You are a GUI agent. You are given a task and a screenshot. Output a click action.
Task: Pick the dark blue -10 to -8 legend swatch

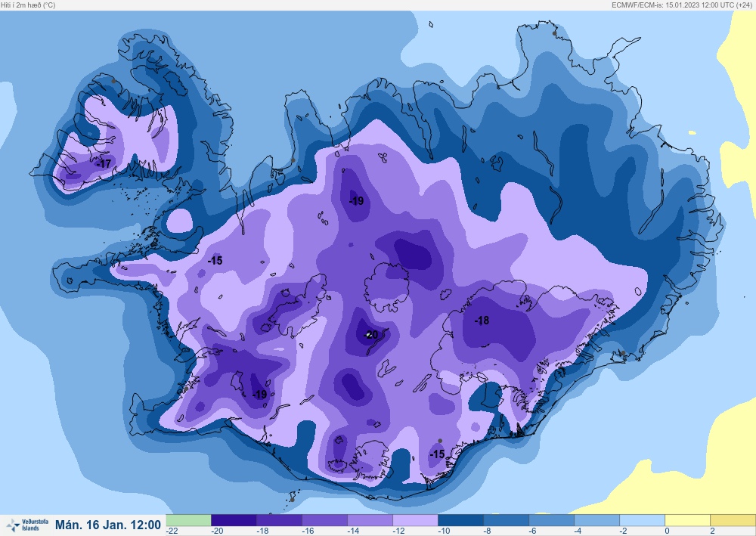[460, 520]
